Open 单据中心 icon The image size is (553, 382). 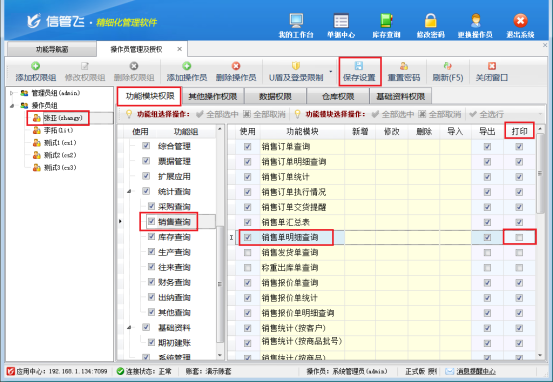pyautogui.click(x=341, y=21)
